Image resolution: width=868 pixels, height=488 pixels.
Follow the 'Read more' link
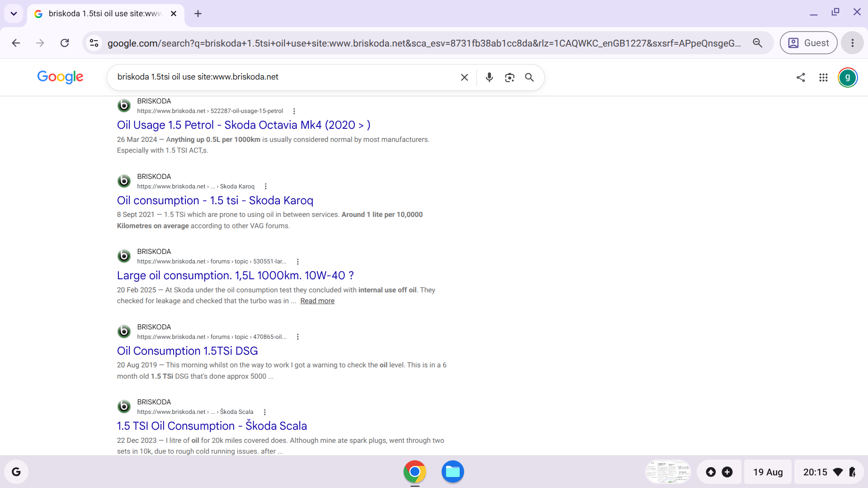(317, 301)
